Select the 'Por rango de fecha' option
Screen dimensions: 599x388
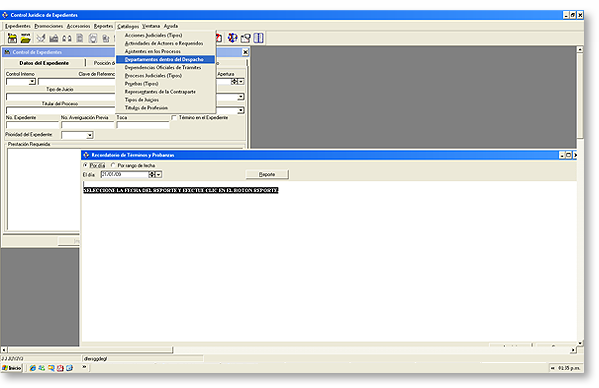(113, 165)
